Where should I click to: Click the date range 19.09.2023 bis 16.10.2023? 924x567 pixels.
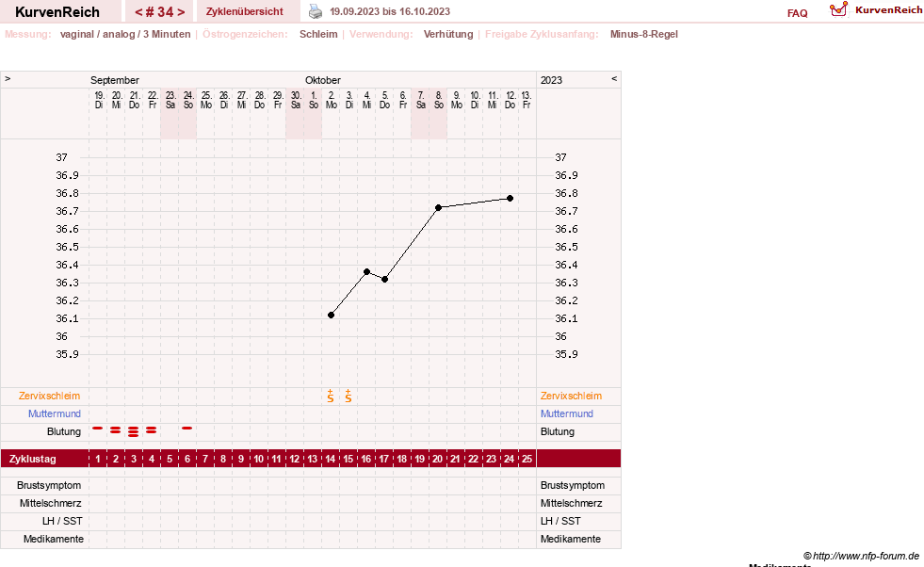pos(390,12)
